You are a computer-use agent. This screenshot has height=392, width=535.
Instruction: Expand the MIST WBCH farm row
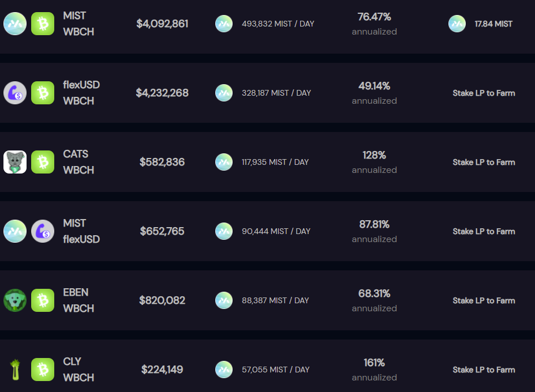pyautogui.click(x=268, y=24)
